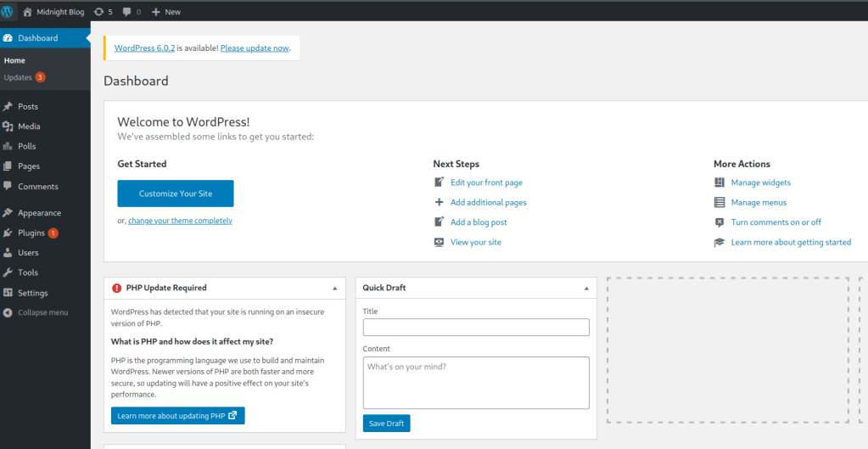Click the Quick Draft Title field
This screenshot has height=449, width=868.
coord(475,328)
